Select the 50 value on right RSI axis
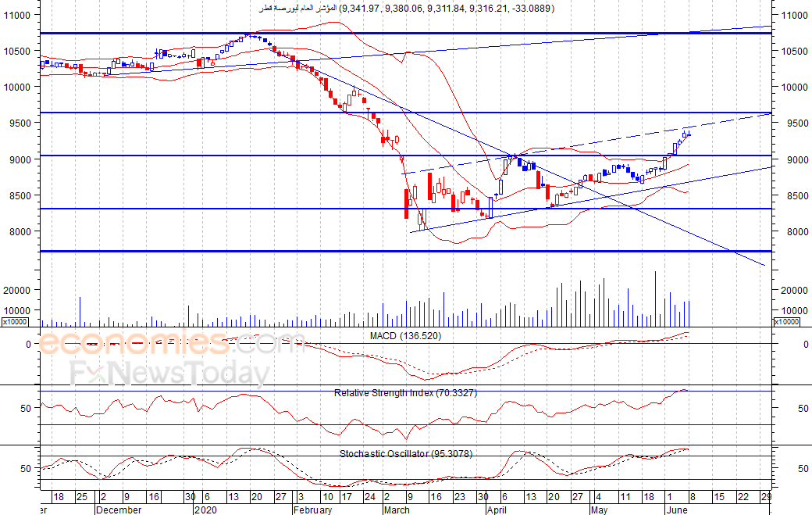The image size is (812, 515). pos(803,408)
